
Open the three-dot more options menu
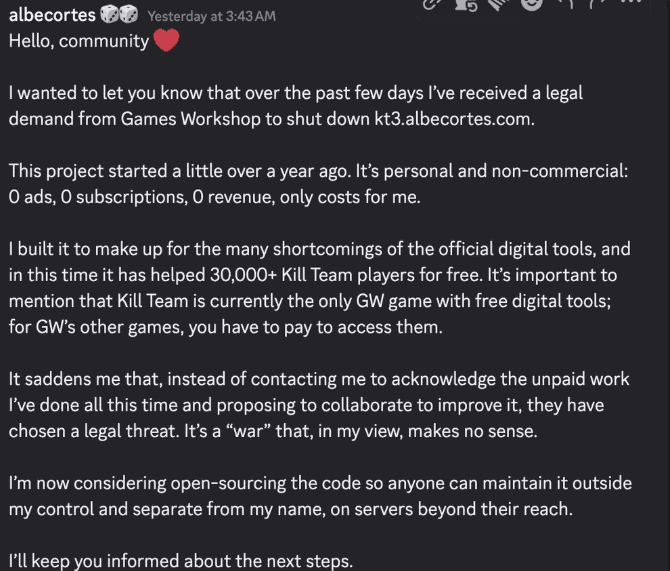click(x=633, y=2)
